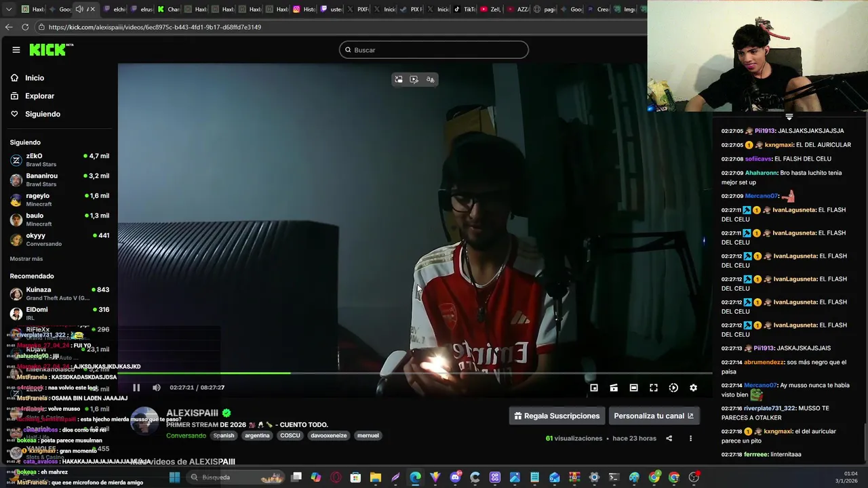Image resolution: width=868 pixels, height=488 pixels.
Task: Click taskbar Búsqueda search box
Action: tap(235, 477)
